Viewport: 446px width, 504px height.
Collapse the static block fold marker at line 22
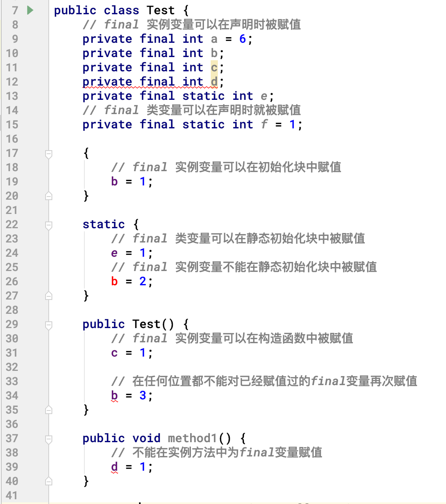(x=49, y=225)
